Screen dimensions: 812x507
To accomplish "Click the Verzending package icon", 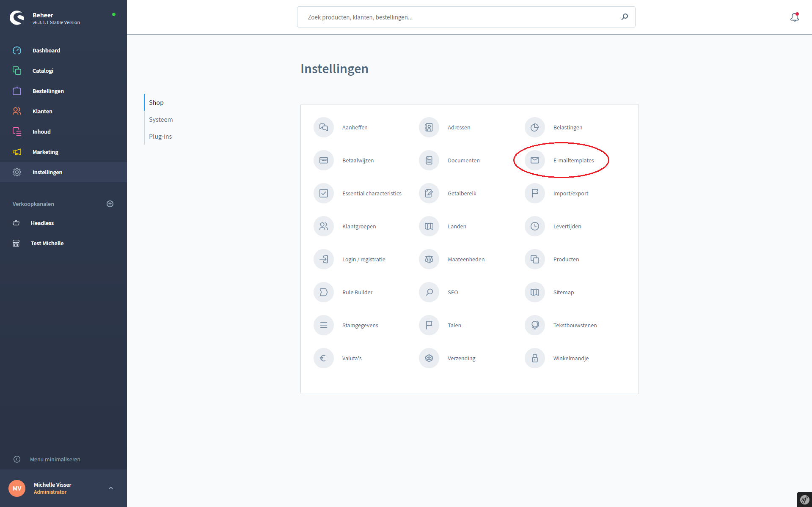I will [429, 358].
